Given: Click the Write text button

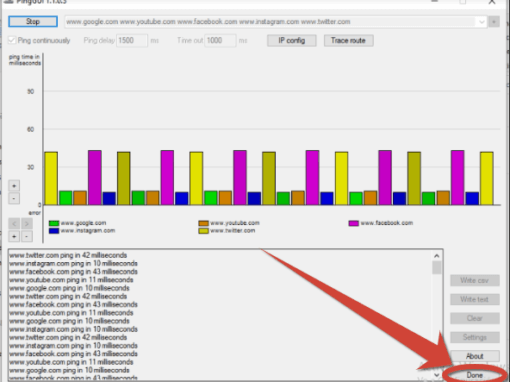Looking at the screenshot, I should (475, 300).
